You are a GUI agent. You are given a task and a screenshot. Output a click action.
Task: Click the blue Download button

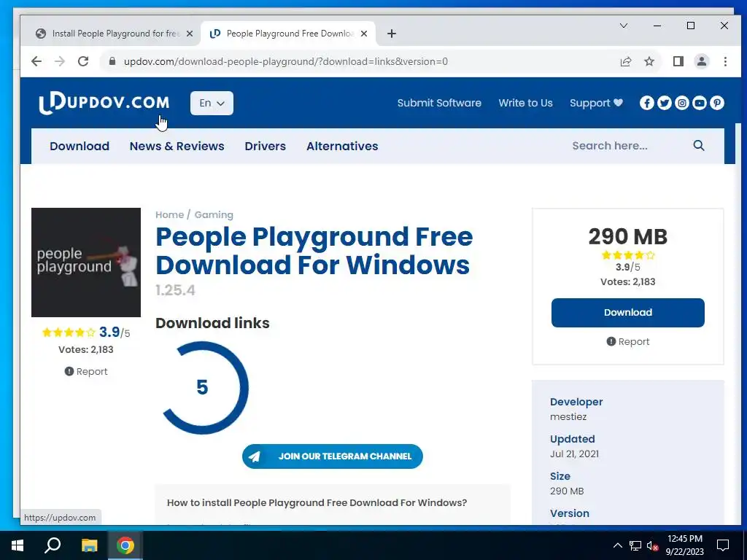coord(627,312)
